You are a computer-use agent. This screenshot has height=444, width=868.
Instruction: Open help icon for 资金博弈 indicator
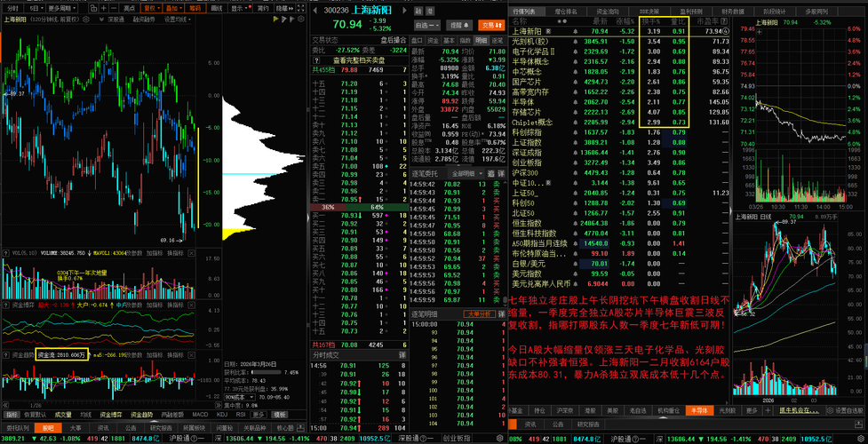5,305
